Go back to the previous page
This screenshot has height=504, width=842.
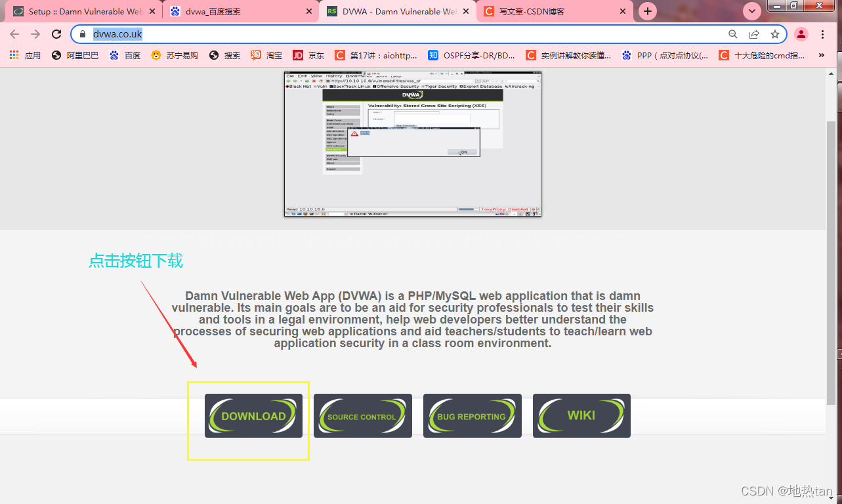[x=14, y=34]
